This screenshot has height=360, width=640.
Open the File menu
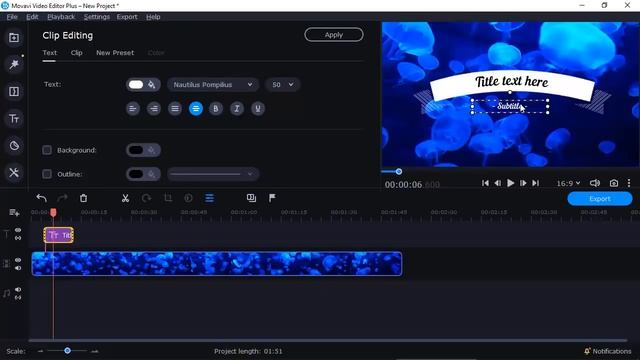click(x=12, y=17)
